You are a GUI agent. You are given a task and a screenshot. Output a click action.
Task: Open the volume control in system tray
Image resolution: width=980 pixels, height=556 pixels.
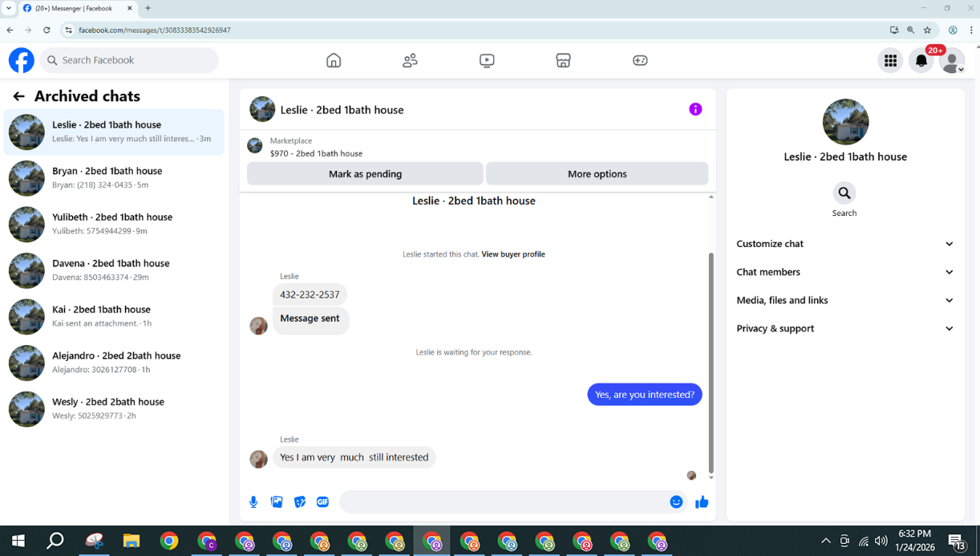click(881, 542)
